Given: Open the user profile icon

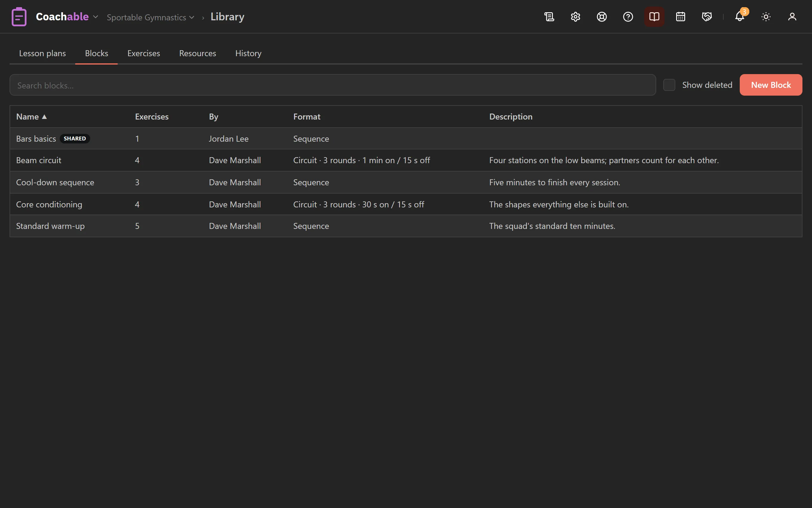Looking at the screenshot, I should click(x=792, y=16).
